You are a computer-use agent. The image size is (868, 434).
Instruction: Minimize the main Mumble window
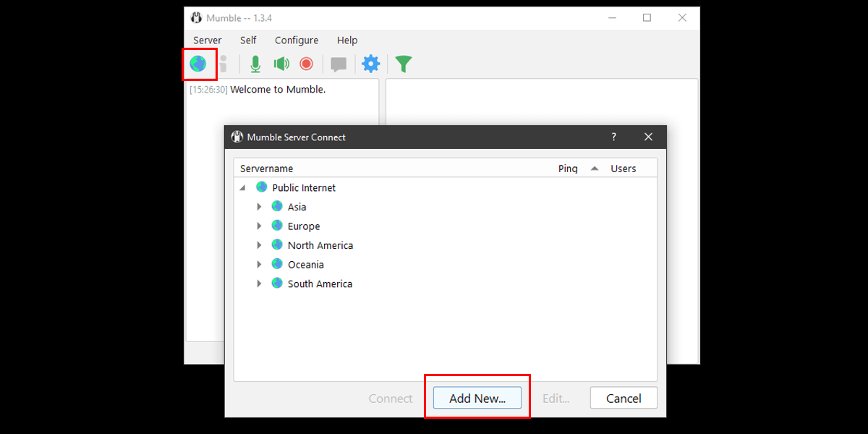pyautogui.click(x=613, y=18)
